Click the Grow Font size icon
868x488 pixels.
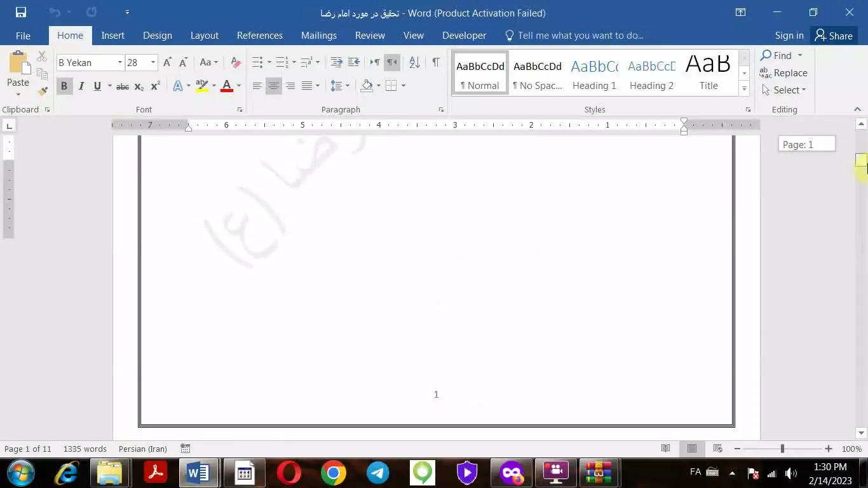(167, 62)
